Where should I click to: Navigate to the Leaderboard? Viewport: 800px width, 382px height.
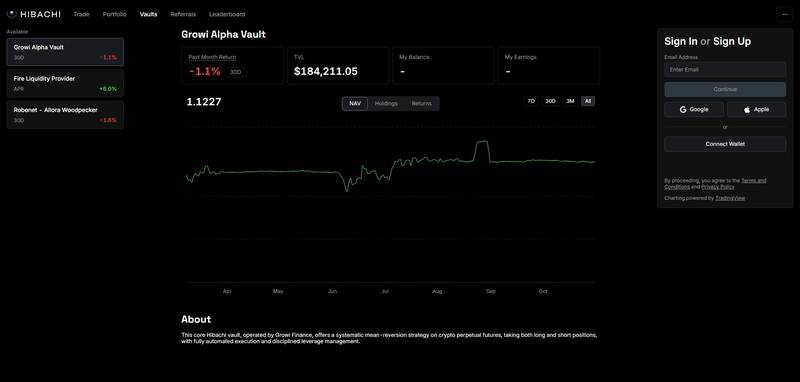(227, 14)
